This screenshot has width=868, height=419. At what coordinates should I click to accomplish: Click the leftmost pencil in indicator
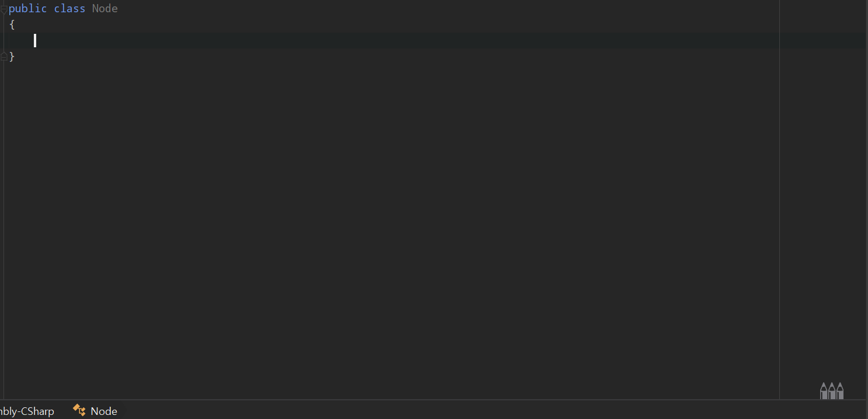pyautogui.click(x=824, y=390)
